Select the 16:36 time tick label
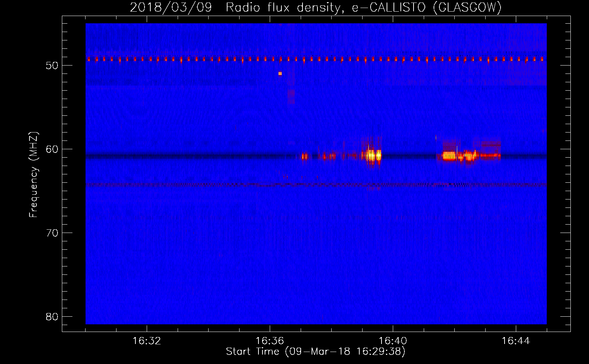The width and height of the screenshot is (589, 364). coord(270,341)
